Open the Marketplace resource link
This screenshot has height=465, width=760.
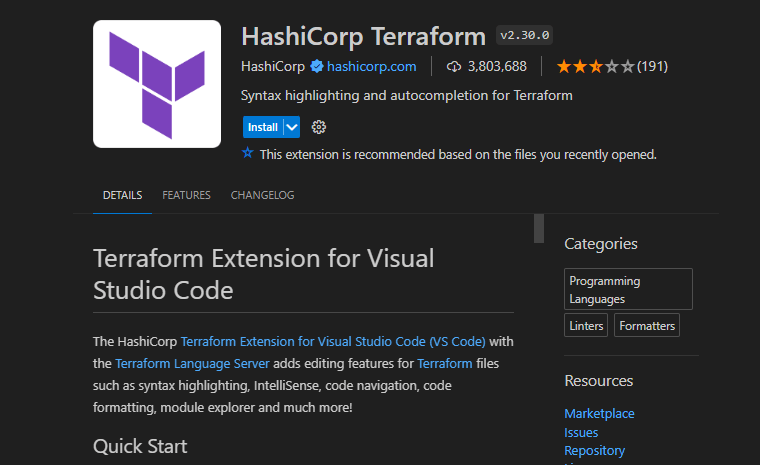(599, 414)
